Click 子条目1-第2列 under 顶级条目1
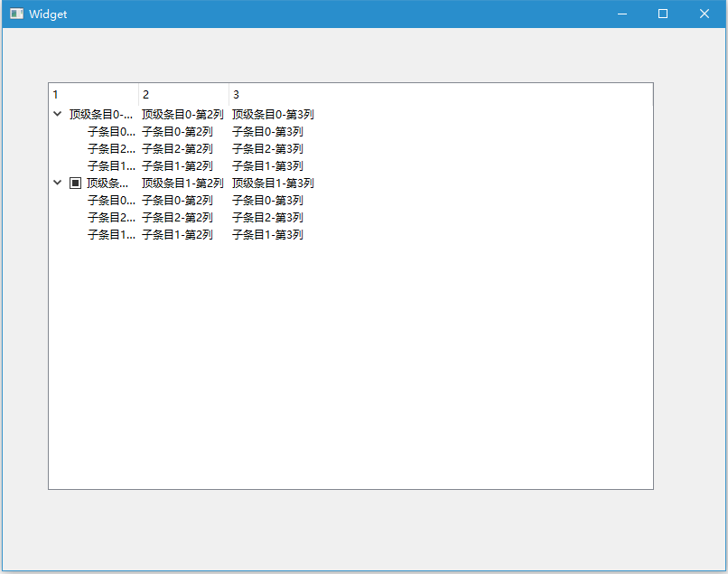This screenshot has width=728, height=574. (177, 235)
